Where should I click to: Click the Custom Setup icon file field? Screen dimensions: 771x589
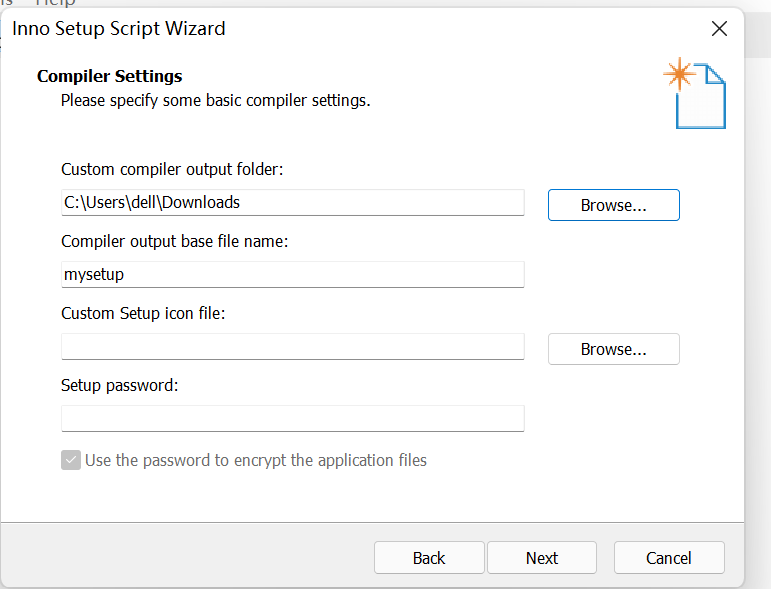(x=293, y=347)
